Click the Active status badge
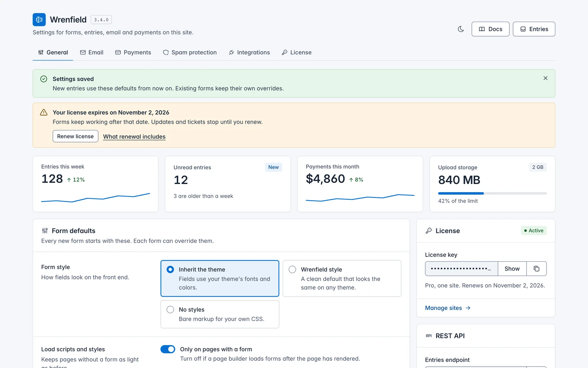588x368 pixels. (534, 230)
